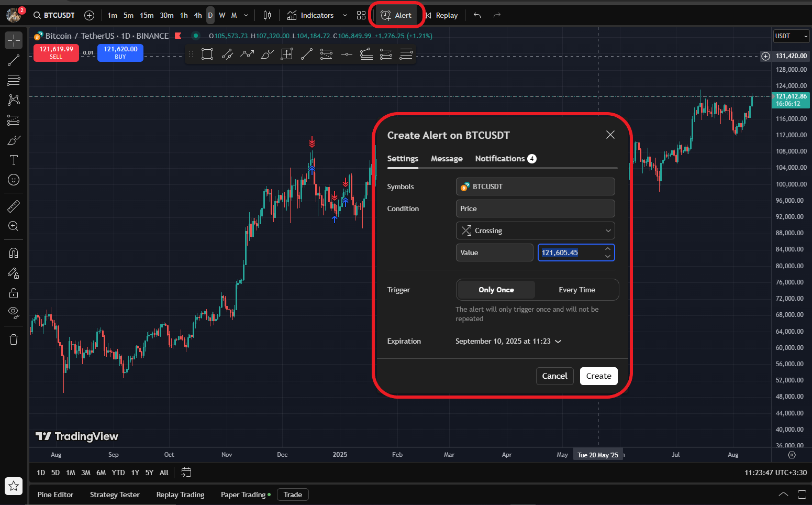The height and width of the screenshot is (505, 812).
Task: Toggle hide all drawings eye icon
Action: tap(14, 313)
